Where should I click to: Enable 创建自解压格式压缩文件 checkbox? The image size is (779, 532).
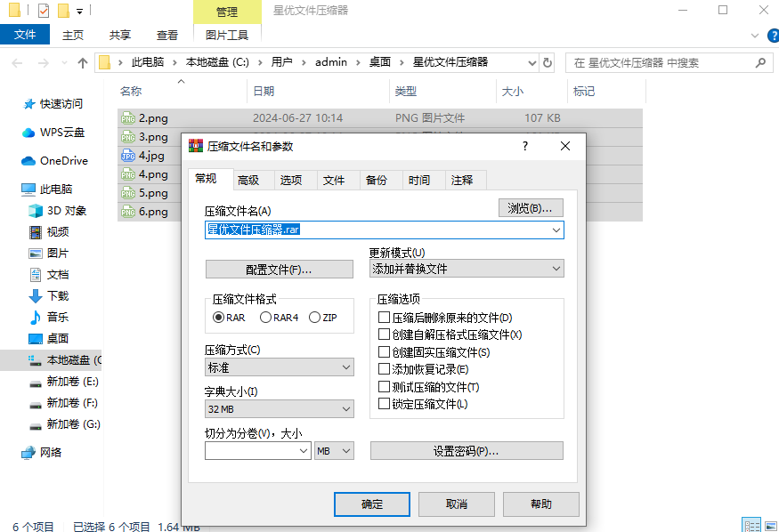point(384,335)
